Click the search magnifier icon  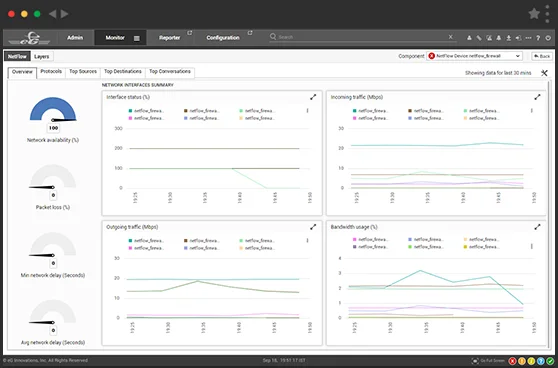273,37
